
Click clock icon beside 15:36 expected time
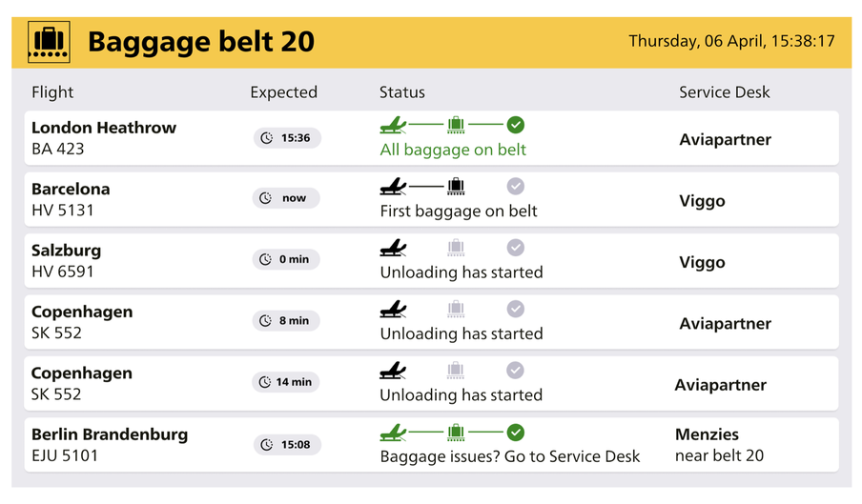[x=267, y=138]
